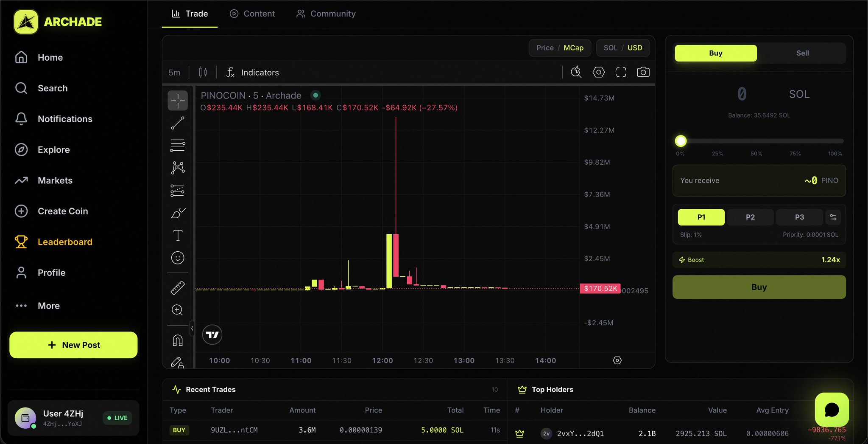Screen dimensions: 868x444
Task: Switch chart to Price view
Action: tap(545, 48)
